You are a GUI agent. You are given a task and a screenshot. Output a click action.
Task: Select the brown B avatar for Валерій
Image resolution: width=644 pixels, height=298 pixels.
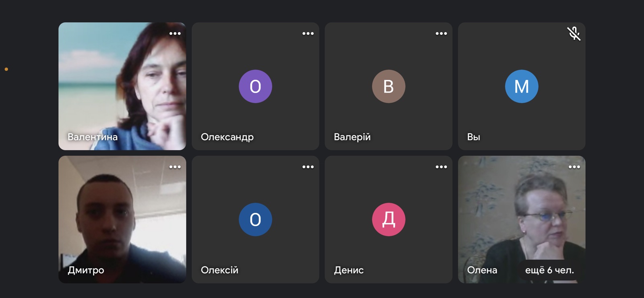pos(388,86)
